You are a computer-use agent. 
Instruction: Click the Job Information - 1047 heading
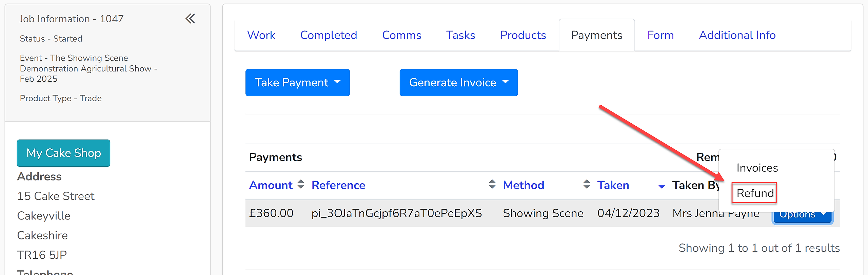point(71,19)
